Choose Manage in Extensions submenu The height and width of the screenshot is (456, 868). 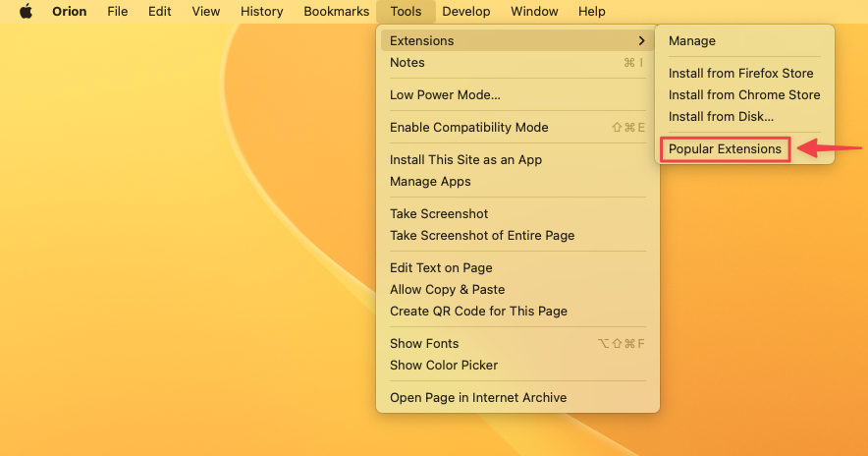click(744, 40)
